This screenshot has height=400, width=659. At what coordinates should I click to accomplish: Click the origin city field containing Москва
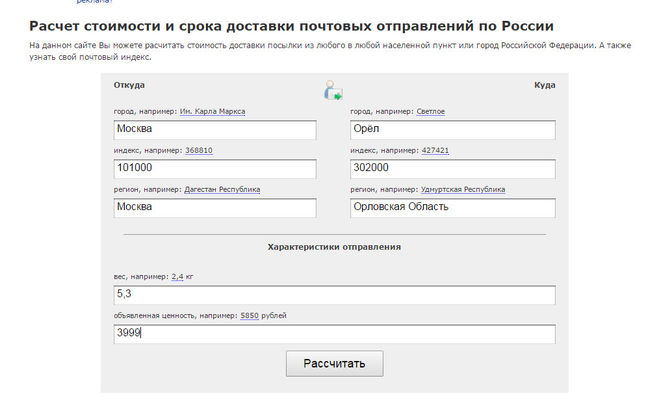[215, 130]
